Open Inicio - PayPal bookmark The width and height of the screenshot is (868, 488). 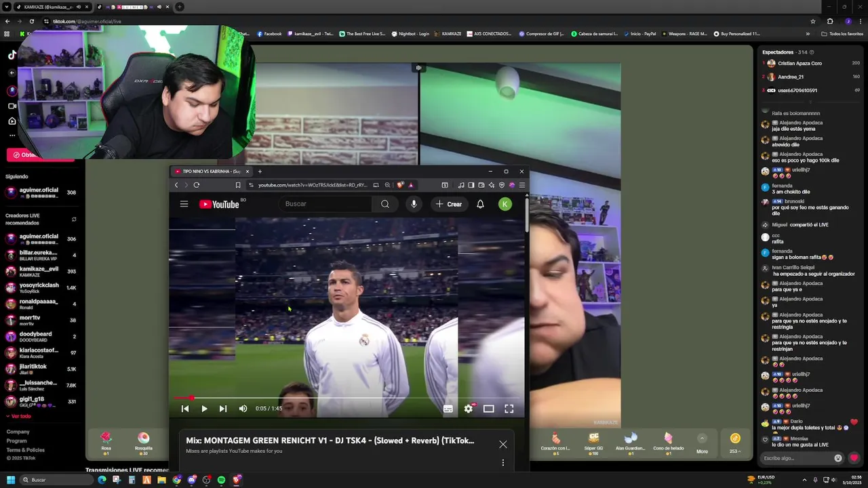tap(639, 33)
